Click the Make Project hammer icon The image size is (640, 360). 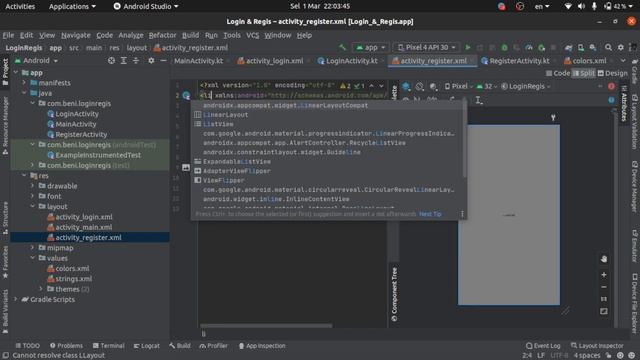click(x=342, y=47)
